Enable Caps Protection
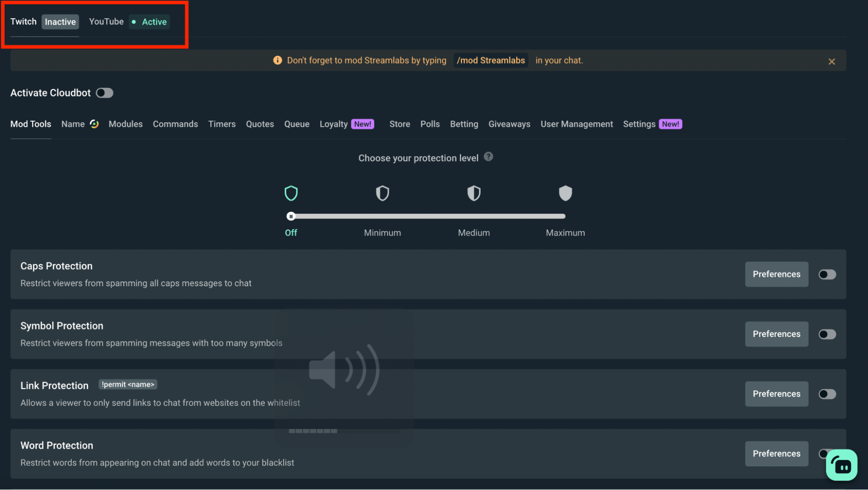The height and width of the screenshot is (490, 868). 826,274
